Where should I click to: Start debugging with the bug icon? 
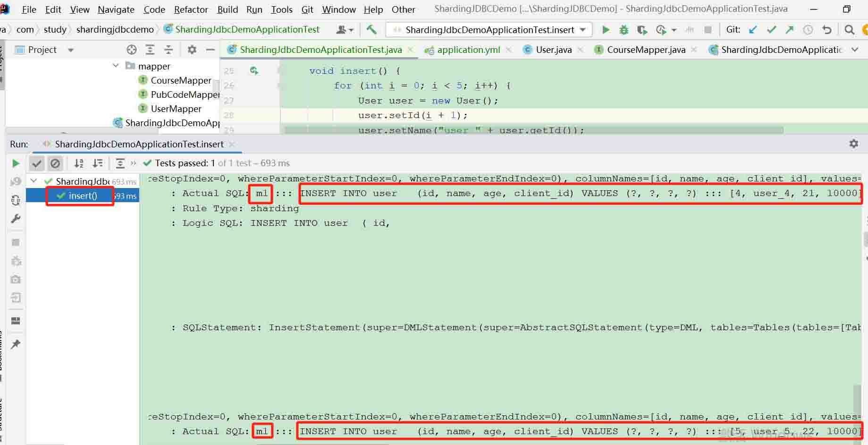point(624,30)
